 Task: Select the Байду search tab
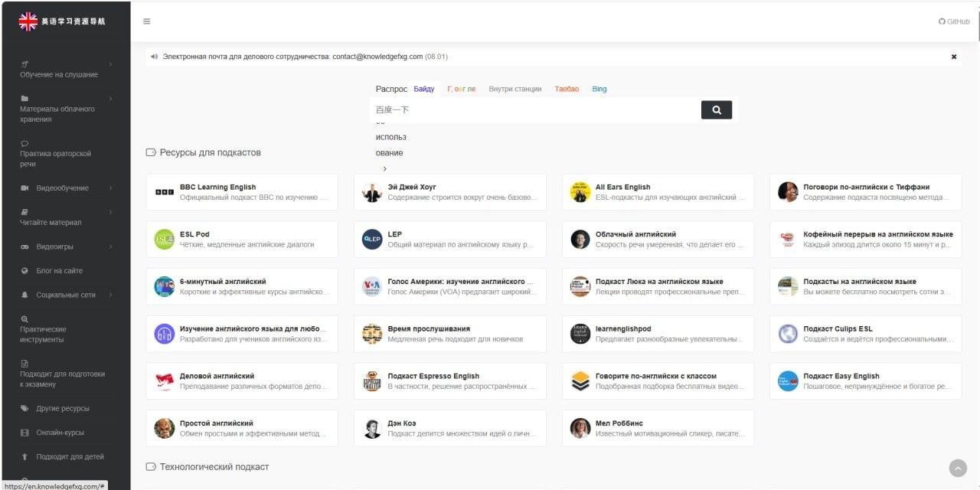pyautogui.click(x=423, y=89)
